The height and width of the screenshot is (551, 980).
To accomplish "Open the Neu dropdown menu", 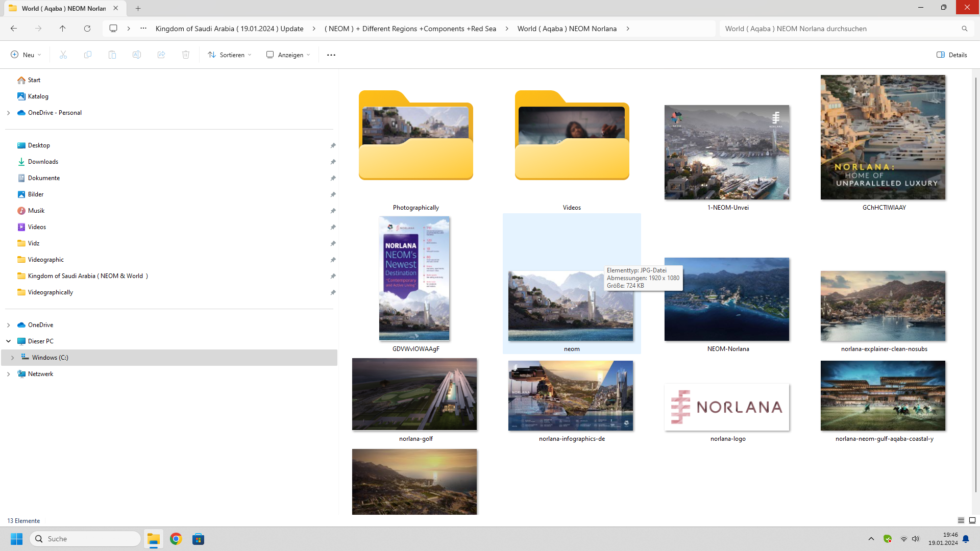I will click(x=26, y=55).
